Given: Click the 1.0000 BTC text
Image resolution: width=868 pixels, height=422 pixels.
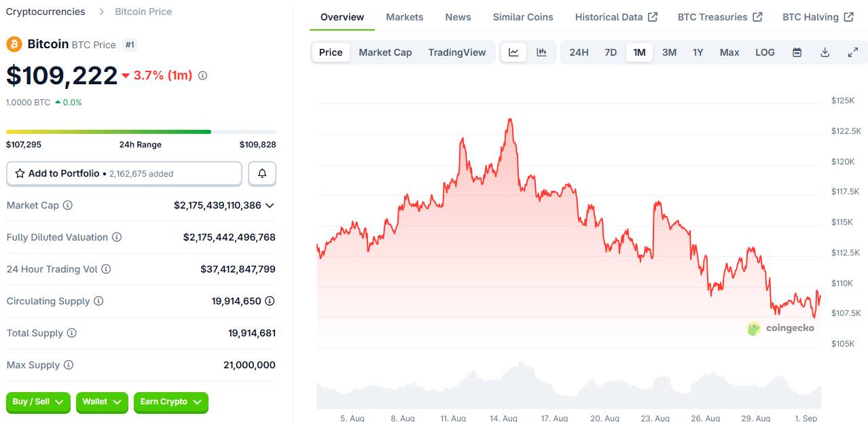Looking at the screenshot, I should point(28,103).
